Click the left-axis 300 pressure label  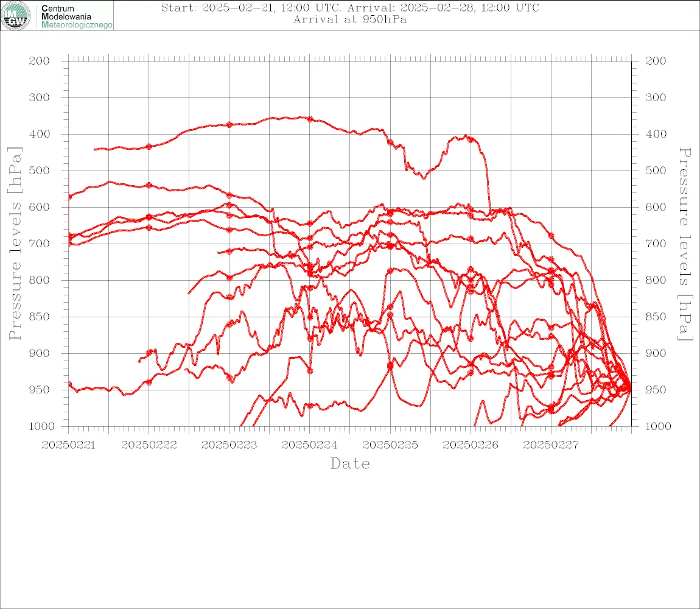pos(40,97)
